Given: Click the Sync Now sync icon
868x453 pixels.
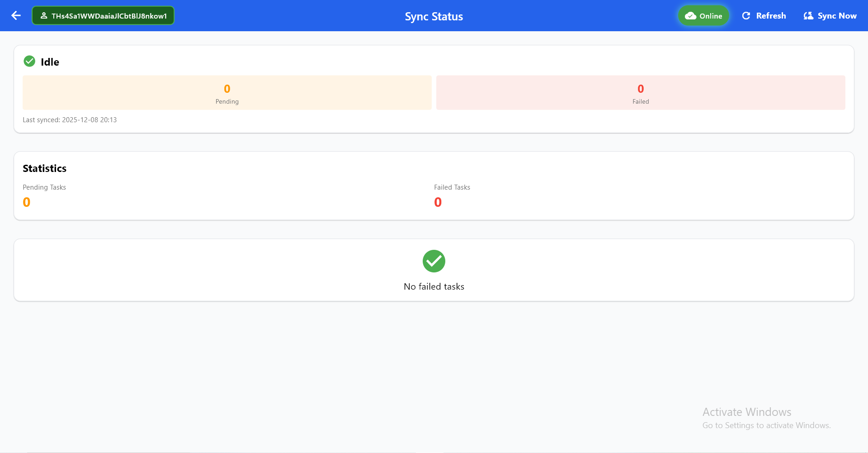Looking at the screenshot, I should coord(808,16).
